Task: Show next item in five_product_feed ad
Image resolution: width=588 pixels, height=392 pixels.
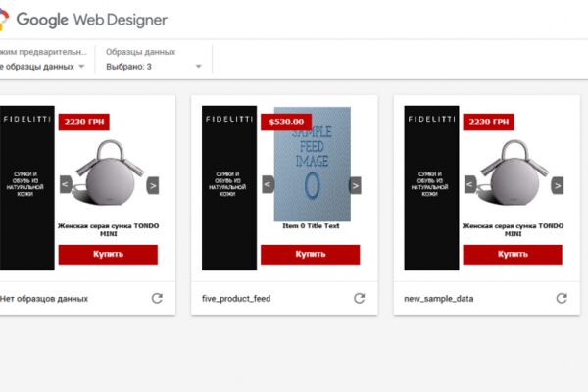Action: [355, 185]
